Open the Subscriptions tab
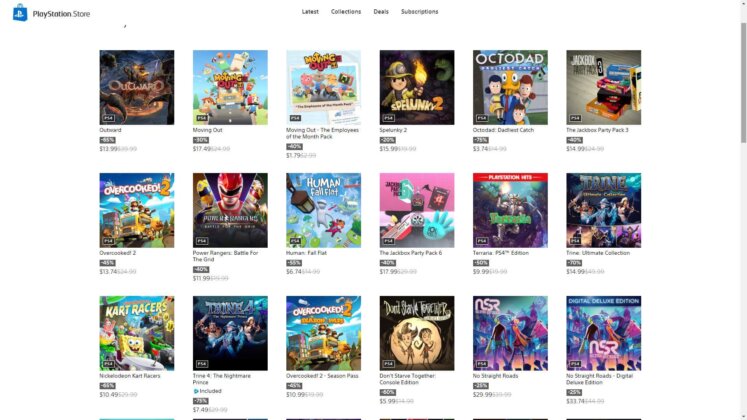The width and height of the screenshot is (747, 420). pos(420,11)
